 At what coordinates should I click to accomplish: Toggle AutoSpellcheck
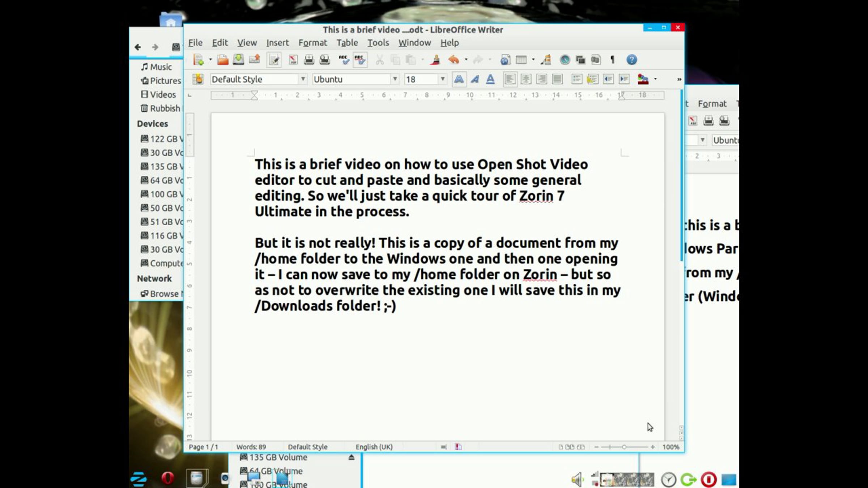click(360, 60)
